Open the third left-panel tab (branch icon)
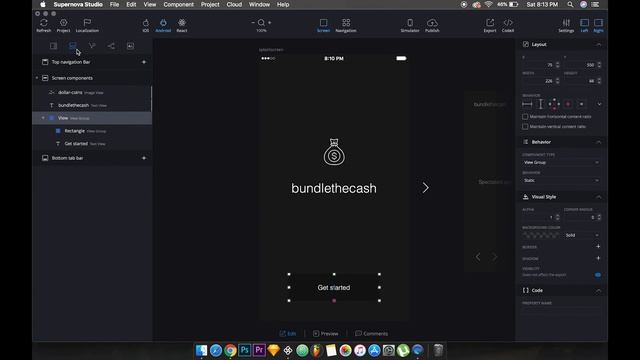The height and width of the screenshot is (360, 640). [x=92, y=46]
